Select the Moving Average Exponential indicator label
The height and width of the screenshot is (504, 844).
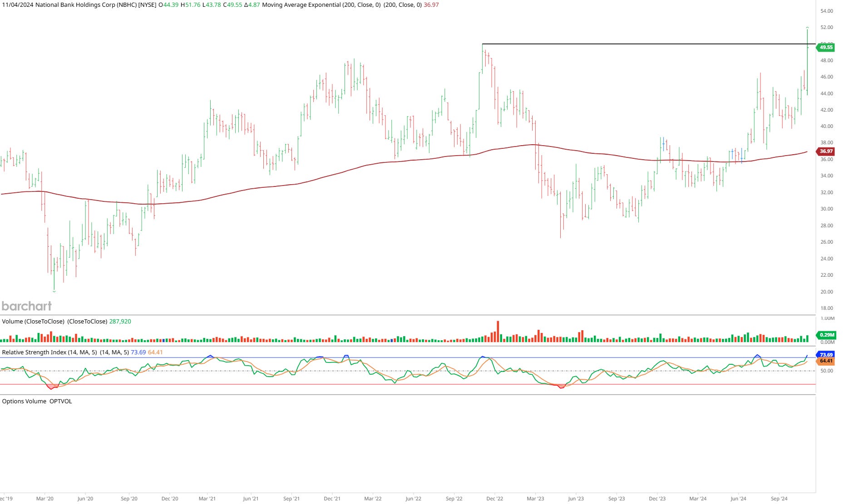pyautogui.click(x=321, y=5)
